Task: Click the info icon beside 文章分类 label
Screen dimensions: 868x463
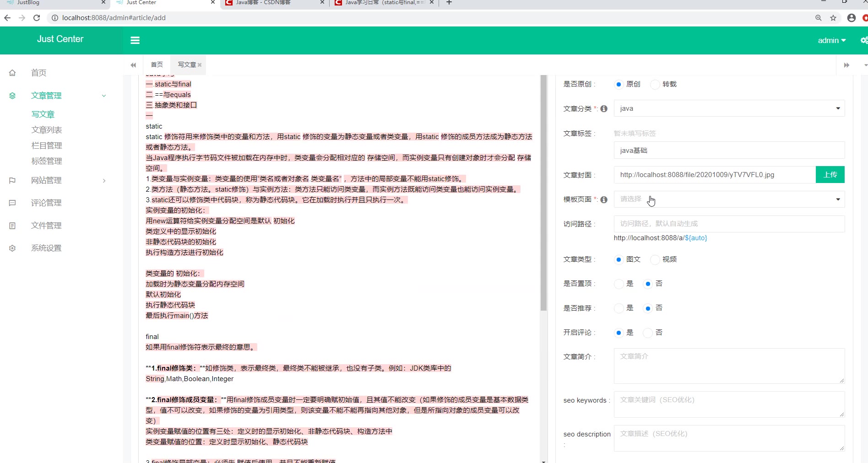Action: [604, 109]
